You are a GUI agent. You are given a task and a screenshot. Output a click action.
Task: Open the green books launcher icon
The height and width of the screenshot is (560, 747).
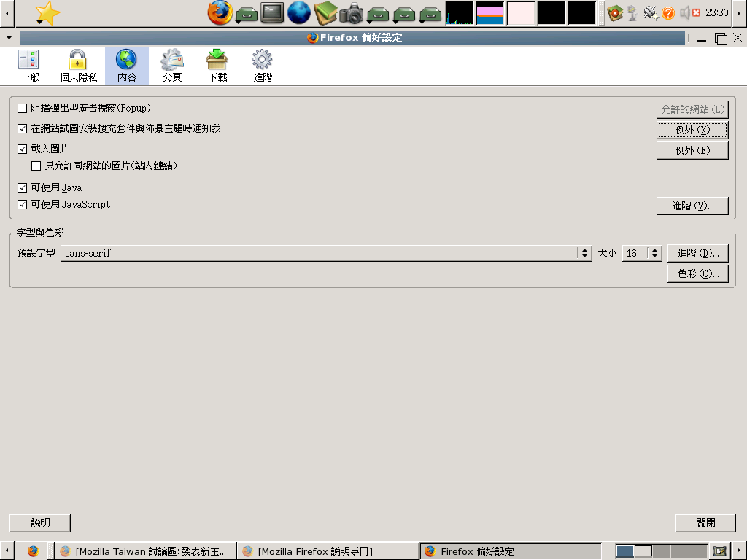[325, 13]
